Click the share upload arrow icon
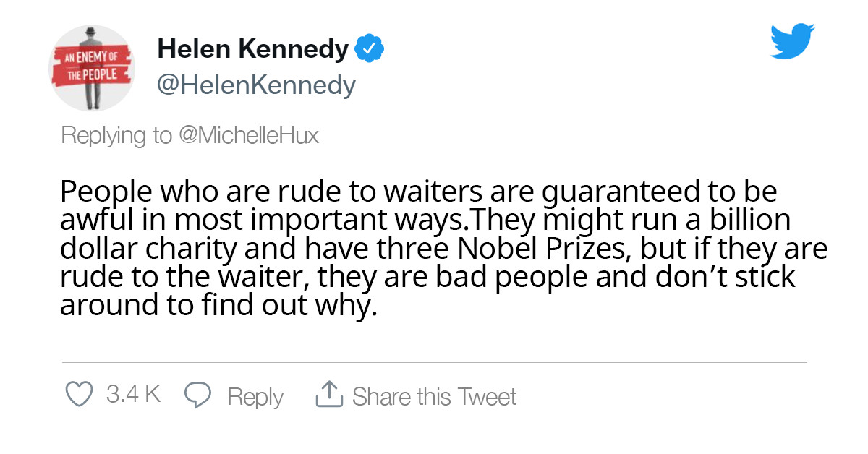The height and width of the screenshot is (454, 868). point(328,395)
